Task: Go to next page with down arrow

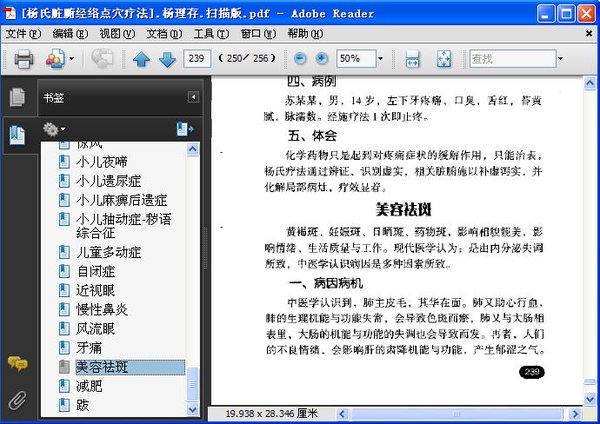Action: (167, 59)
